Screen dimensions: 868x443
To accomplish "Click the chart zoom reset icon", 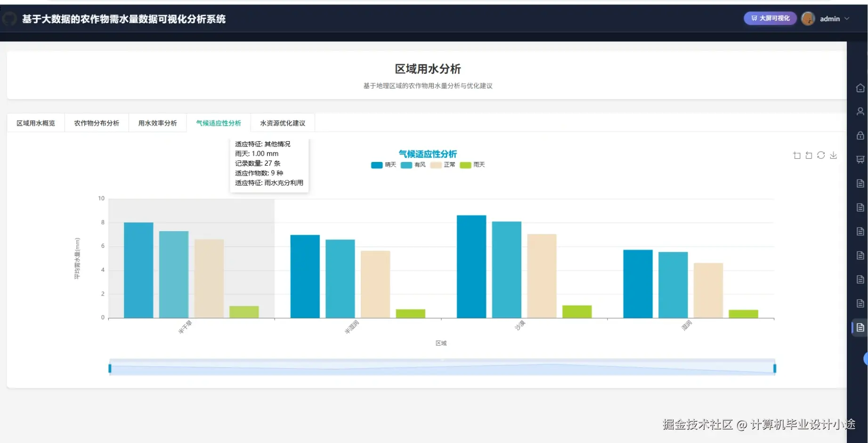I will pos(809,155).
